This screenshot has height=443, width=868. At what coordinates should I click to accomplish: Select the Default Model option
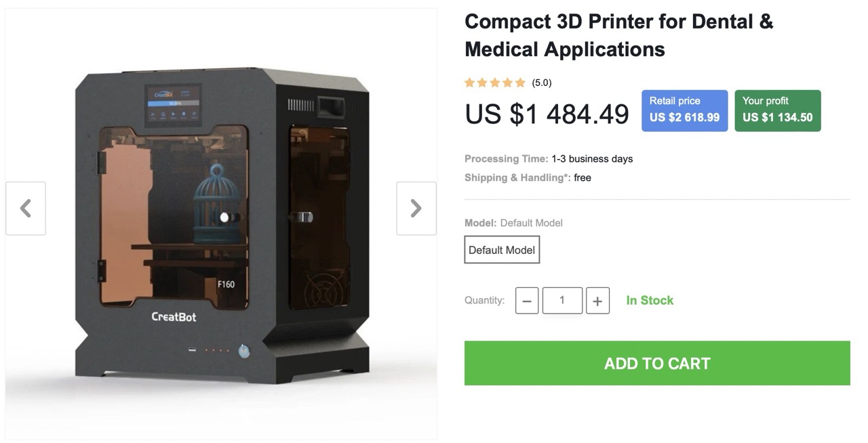[x=502, y=250]
